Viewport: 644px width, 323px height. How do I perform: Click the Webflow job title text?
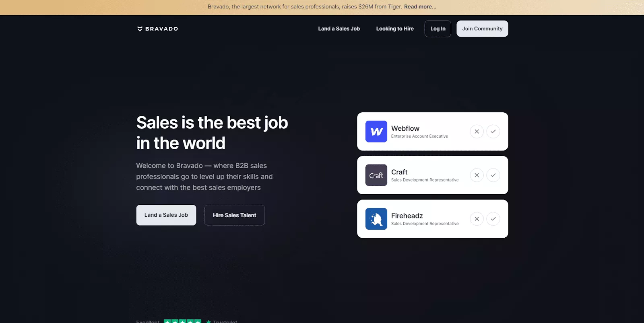click(x=405, y=128)
